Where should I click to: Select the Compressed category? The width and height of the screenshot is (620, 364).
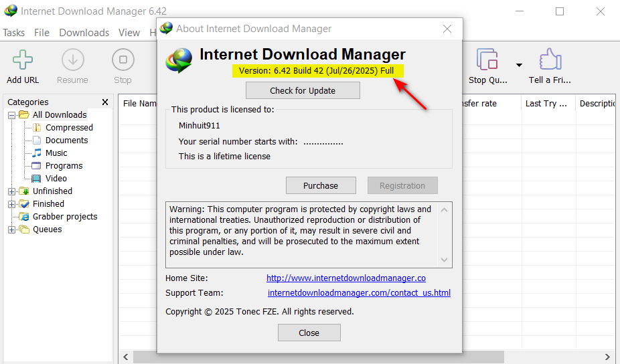(x=69, y=127)
